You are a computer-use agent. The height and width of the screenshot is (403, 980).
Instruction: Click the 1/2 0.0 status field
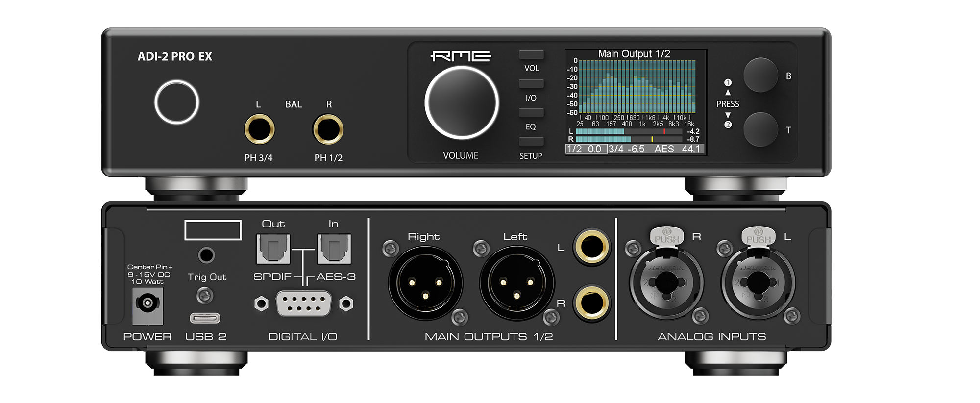[x=587, y=149]
